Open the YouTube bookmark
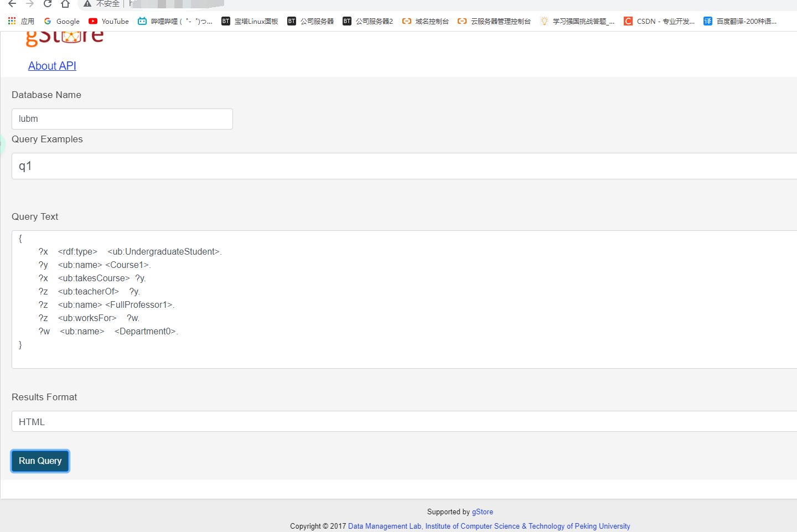 pyautogui.click(x=108, y=21)
